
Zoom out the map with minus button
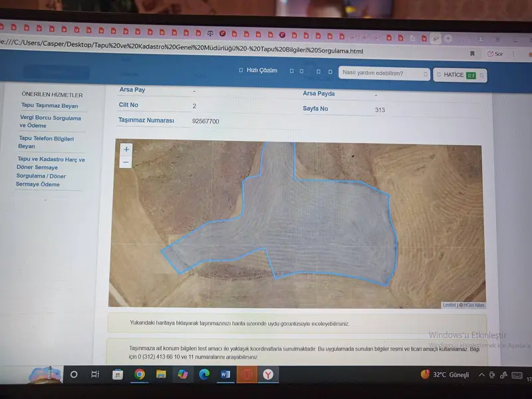126,162
